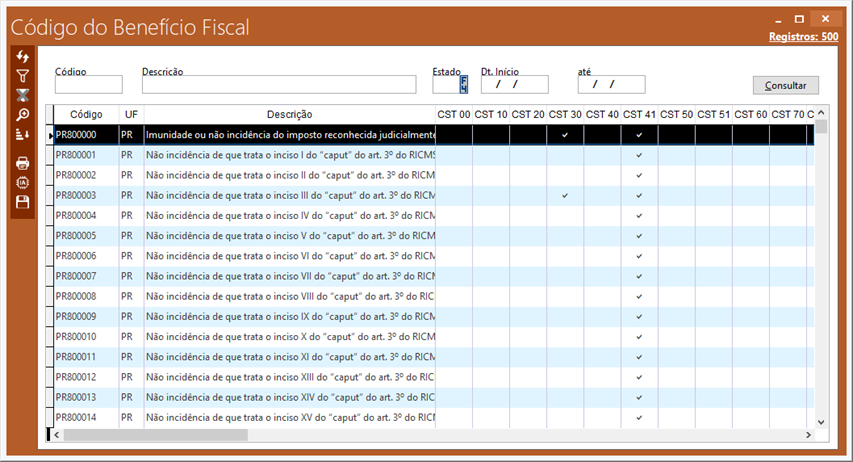Open the Estado F4 lookup button
The image size is (853, 462).
tap(464, 85)
